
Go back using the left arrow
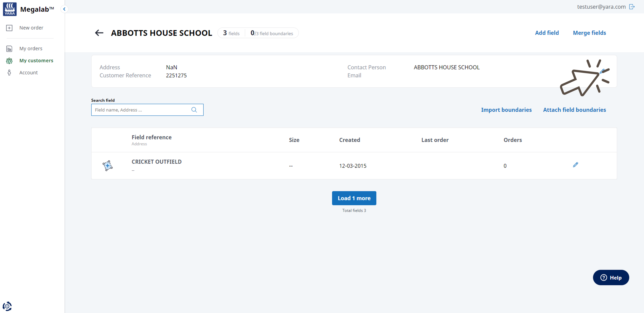point(99,33)
